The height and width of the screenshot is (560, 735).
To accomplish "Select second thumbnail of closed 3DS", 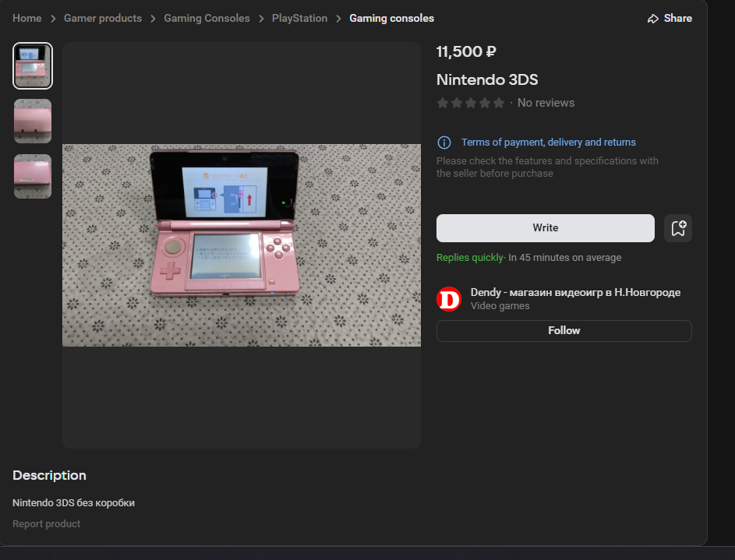I will 33,121.
